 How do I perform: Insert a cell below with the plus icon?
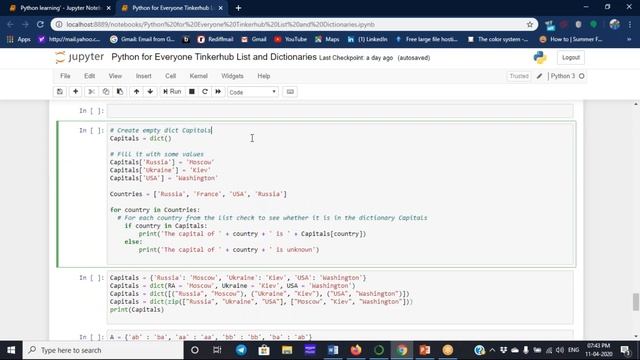click(x=76, y=92)
